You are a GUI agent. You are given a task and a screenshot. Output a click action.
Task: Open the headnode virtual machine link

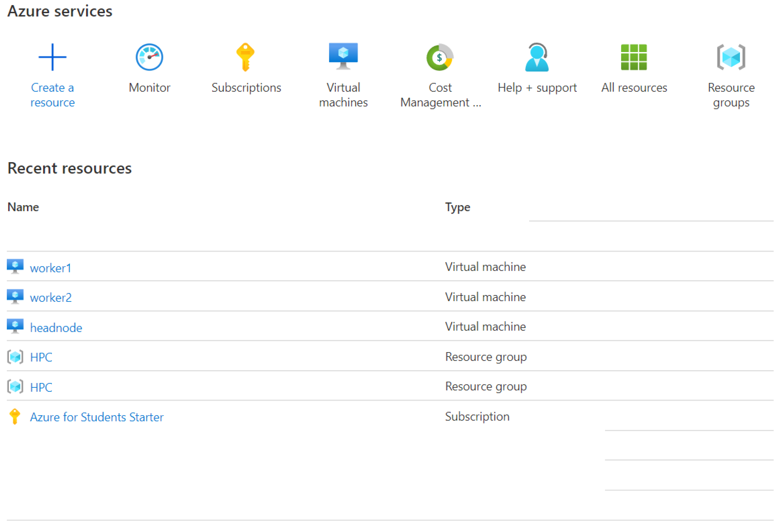point(56,328)
